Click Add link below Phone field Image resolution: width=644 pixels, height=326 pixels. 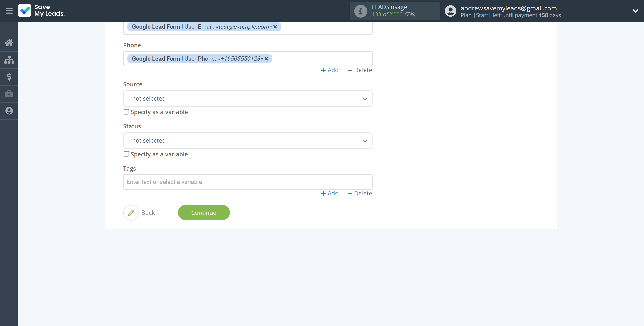(330, 70)
